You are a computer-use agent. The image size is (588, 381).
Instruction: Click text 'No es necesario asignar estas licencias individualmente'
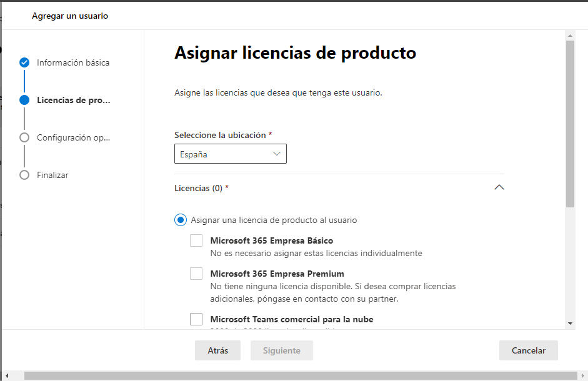tap(316, 253)
